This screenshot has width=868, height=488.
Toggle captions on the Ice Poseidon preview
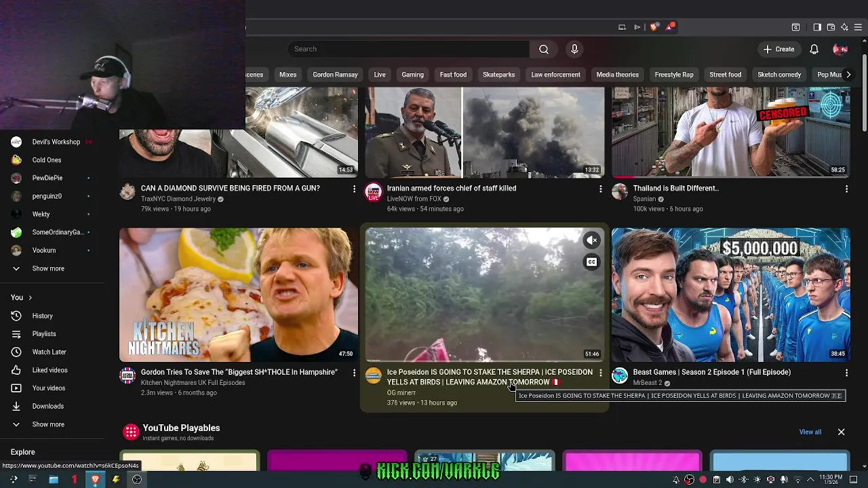coord(592,262)
